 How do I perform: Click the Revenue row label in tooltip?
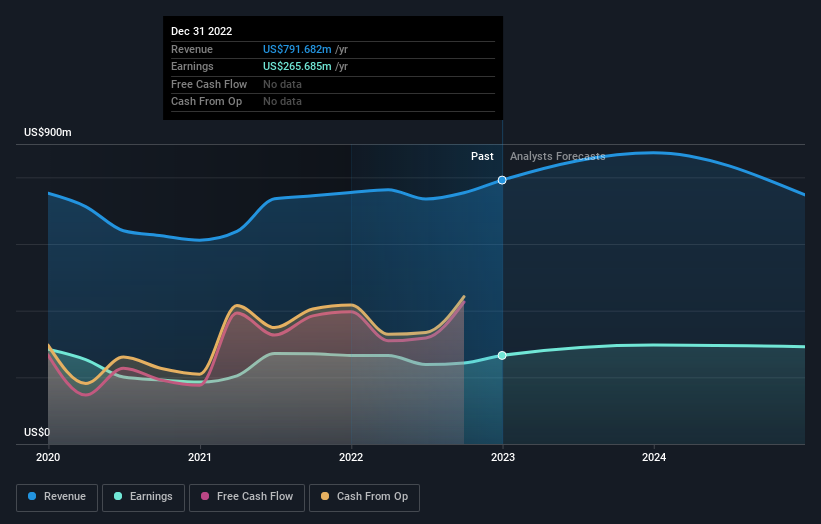pyautogui.click(x=192, y=49)
